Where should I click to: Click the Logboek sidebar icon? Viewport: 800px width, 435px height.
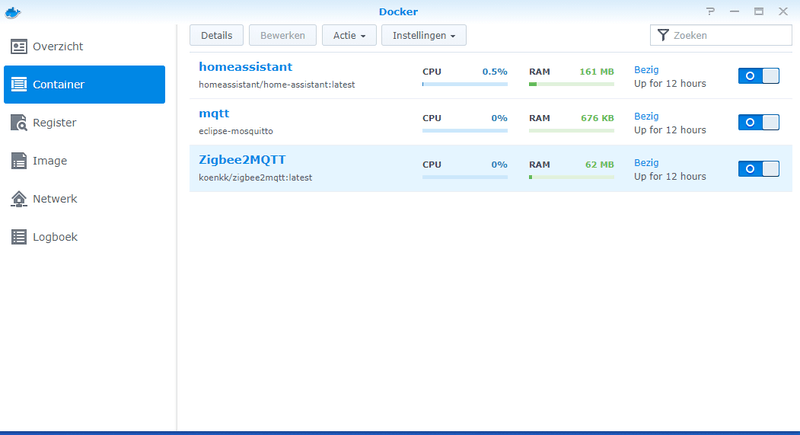coord(19,237)
